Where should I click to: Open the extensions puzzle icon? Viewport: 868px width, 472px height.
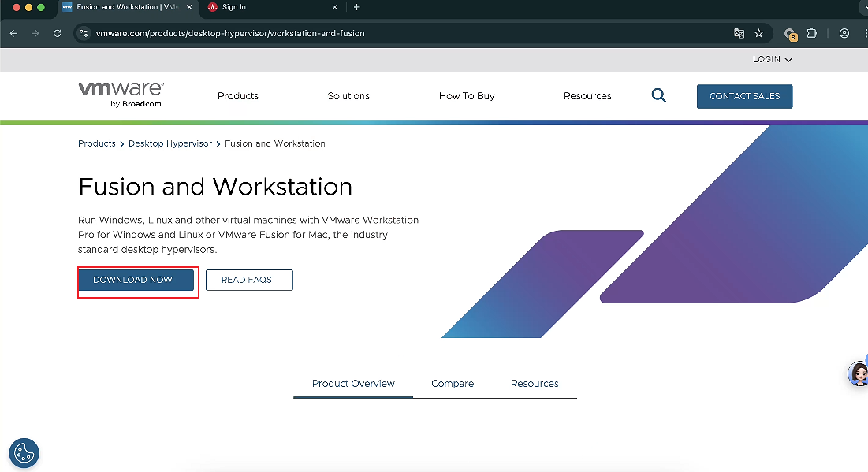coord(811,33)
